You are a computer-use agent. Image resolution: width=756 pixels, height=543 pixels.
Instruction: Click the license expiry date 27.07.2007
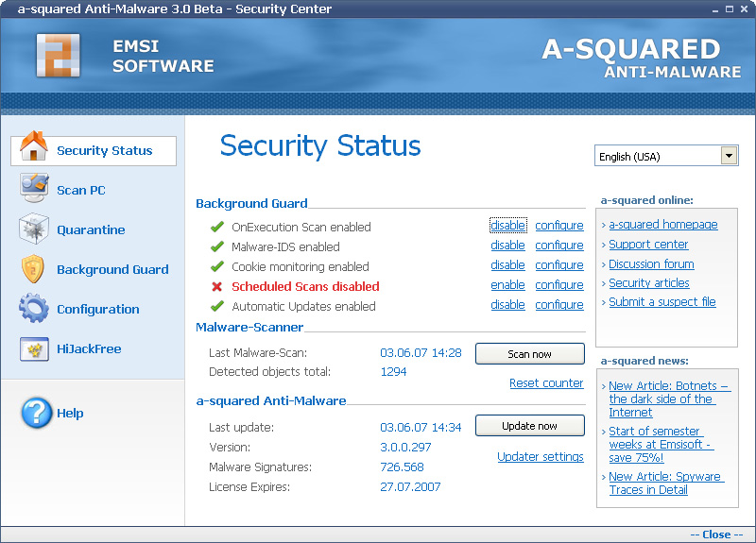click(410, 486)
